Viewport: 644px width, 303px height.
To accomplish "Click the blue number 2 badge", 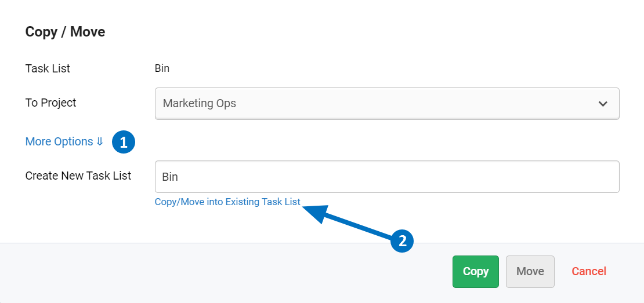I will 402,240.
